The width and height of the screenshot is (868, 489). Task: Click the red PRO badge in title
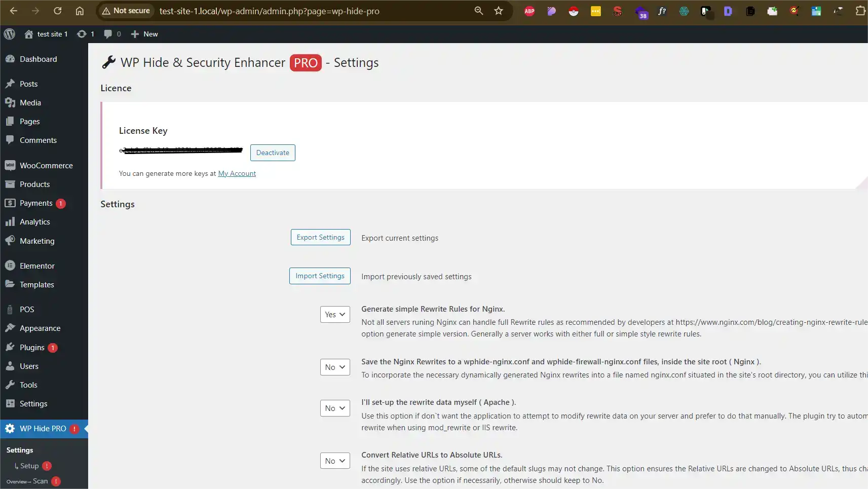tap(306, 63)
